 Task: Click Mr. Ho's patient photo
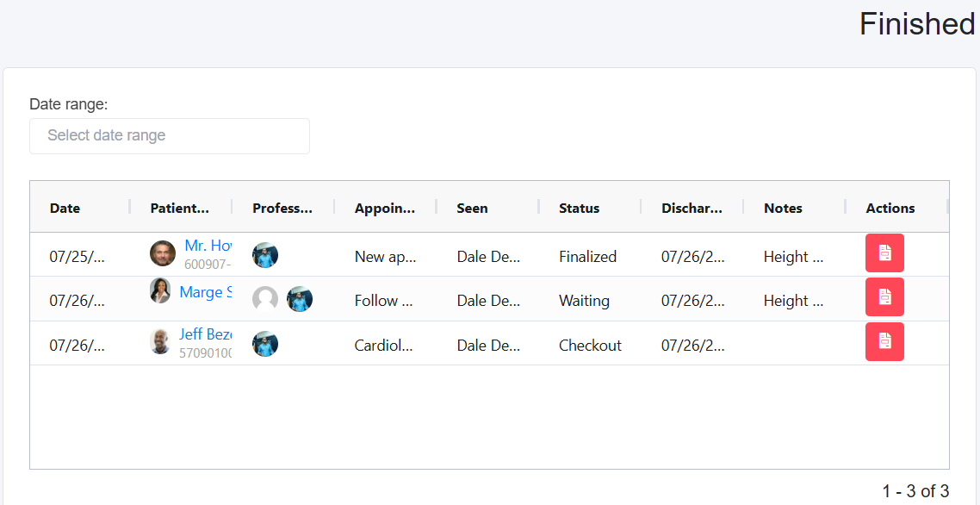[163, 253]
